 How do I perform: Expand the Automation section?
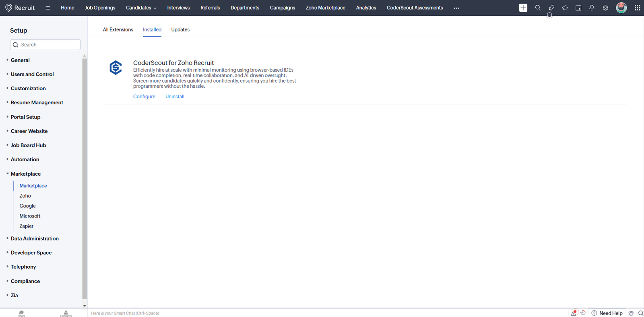coord(25,160)
